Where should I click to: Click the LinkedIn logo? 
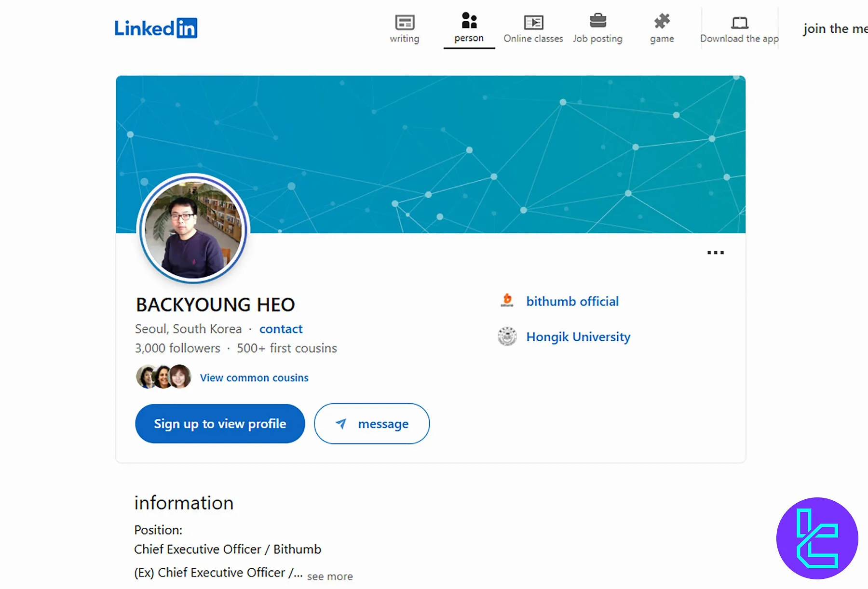click(x=156, y=28)
